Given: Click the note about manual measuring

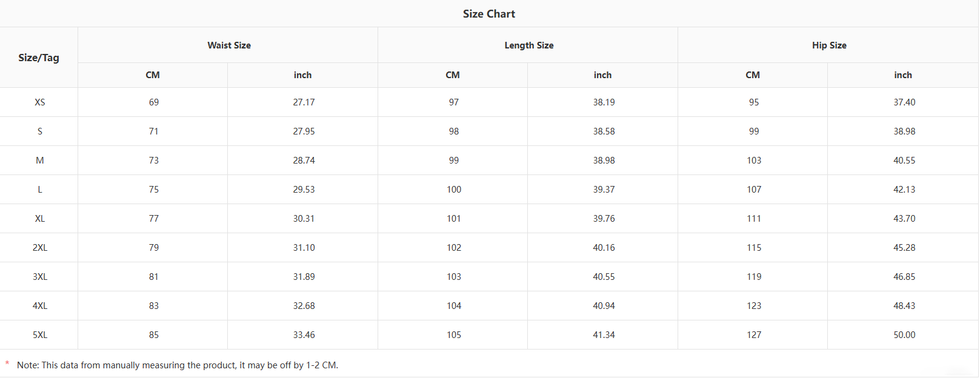Looking at the screenshot, I should point(178,365).
